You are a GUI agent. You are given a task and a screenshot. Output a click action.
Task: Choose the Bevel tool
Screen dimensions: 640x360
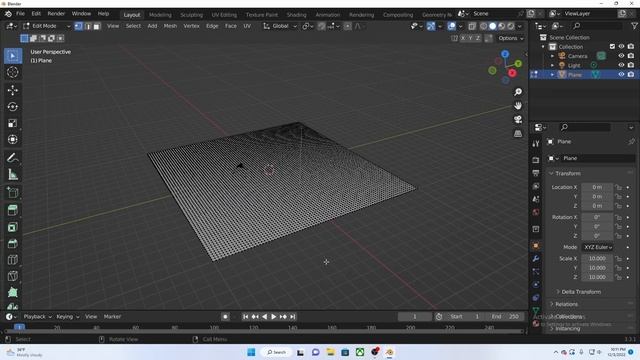point(13,243)
